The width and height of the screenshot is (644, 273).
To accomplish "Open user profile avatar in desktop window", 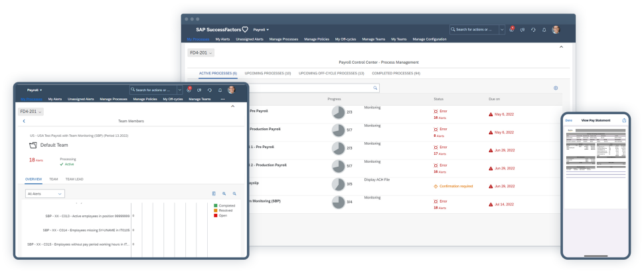I will coord(556,30).
